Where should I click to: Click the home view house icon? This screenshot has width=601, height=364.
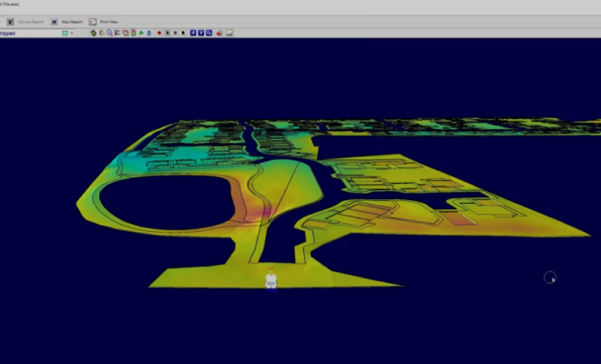click(x=93, y=33)
